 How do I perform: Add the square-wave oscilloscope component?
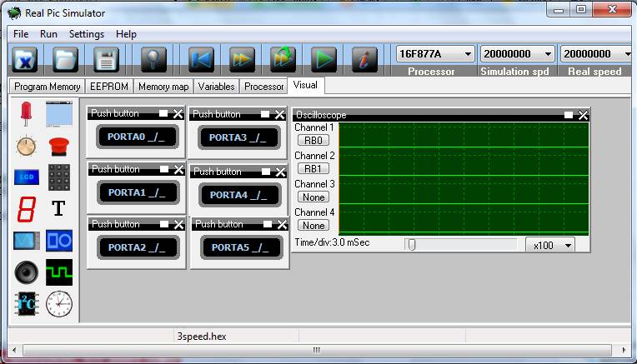(x=59, y=272)
